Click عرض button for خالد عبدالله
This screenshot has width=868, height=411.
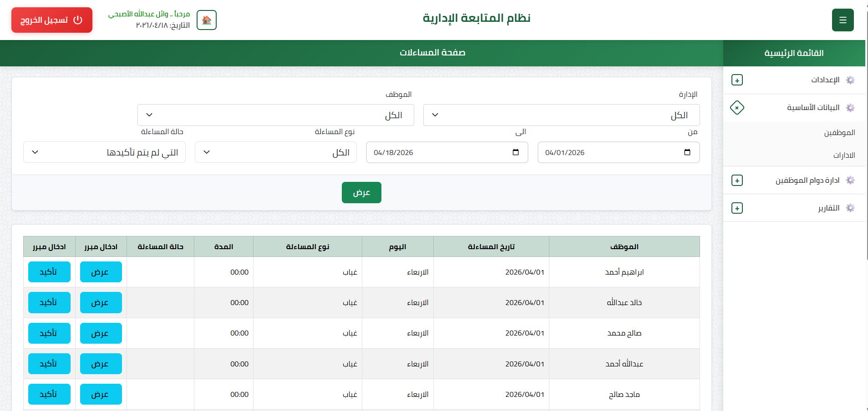click(x=101, y=302)
